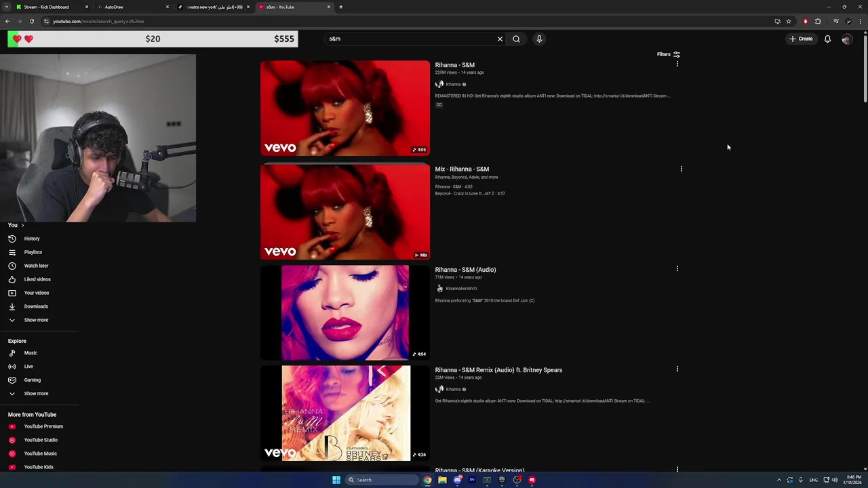Open Premiere Pro from the taskbar
Image resolution: width=868 pixels, height=488 pixels.
point(472,480)
